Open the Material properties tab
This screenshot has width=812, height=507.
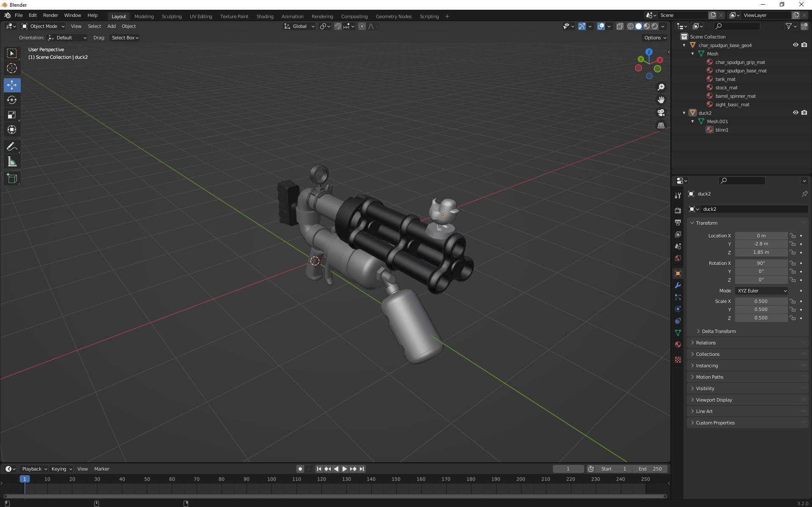[x=678, y=344]
